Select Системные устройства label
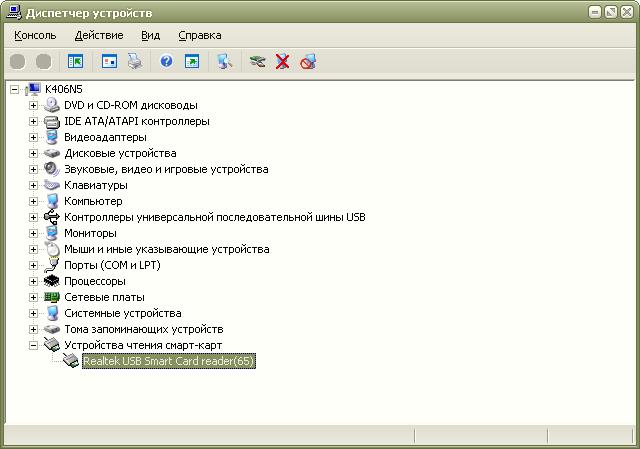The width and height of the screenshot is (640, 449). pyautogui.click(x=123, y=313)
